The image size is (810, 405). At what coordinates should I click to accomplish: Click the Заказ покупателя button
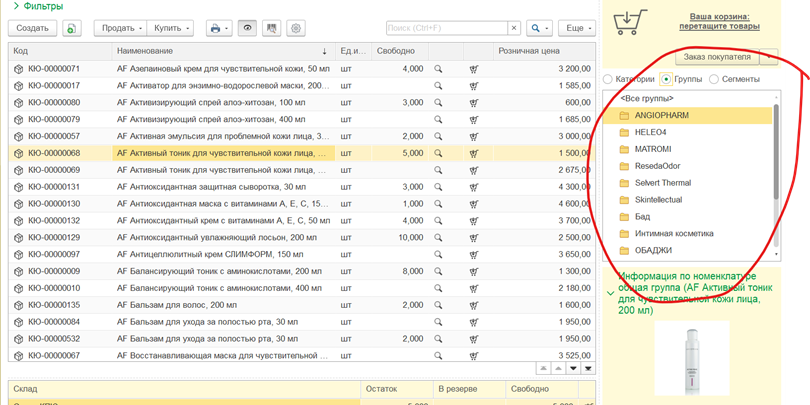[x=717, y=57]
